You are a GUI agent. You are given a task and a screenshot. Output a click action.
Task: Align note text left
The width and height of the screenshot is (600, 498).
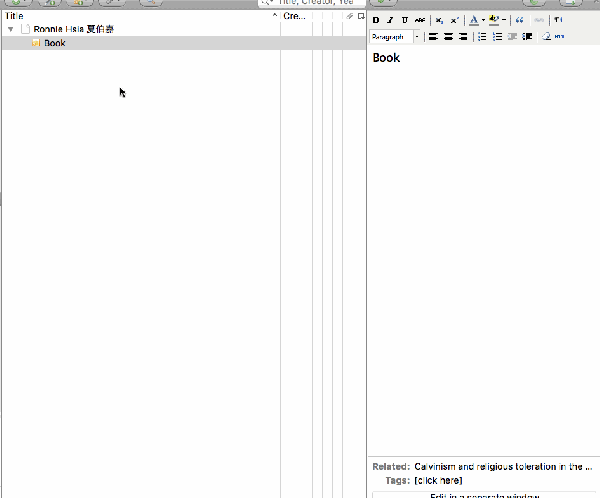tap(433, 37)
